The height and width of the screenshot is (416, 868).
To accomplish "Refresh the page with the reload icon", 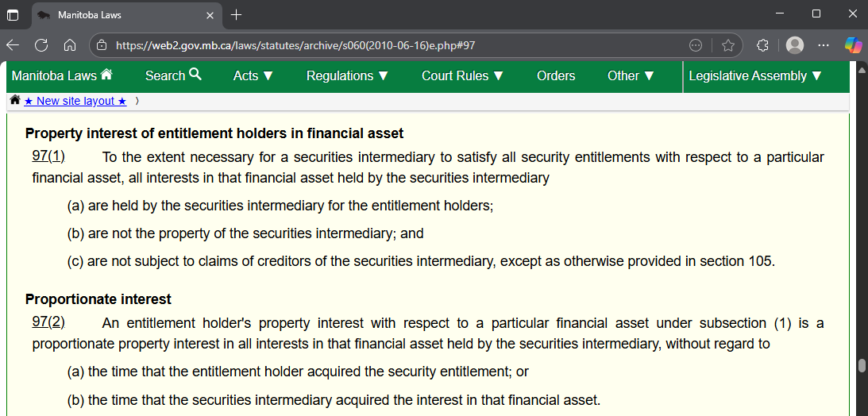I will tap(41, 45).
